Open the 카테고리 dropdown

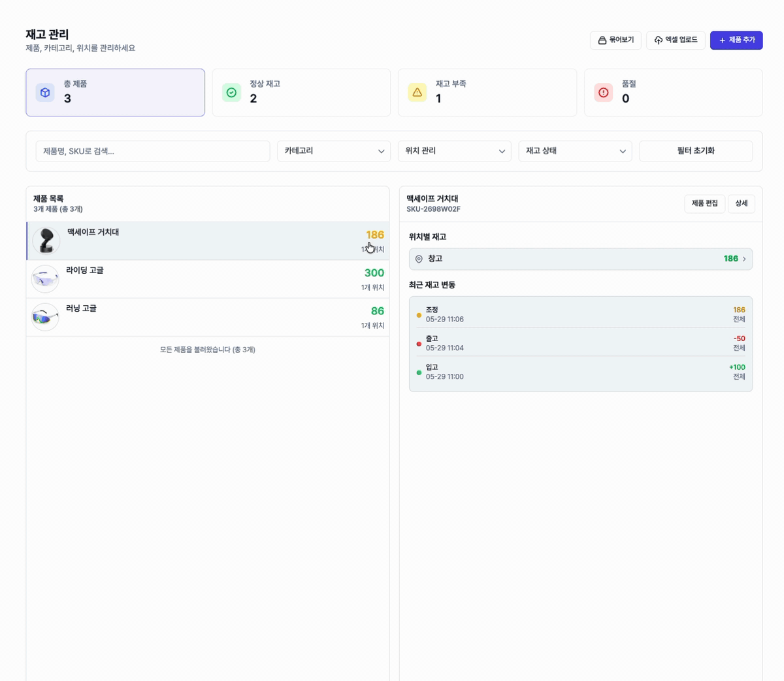[334, 151]
